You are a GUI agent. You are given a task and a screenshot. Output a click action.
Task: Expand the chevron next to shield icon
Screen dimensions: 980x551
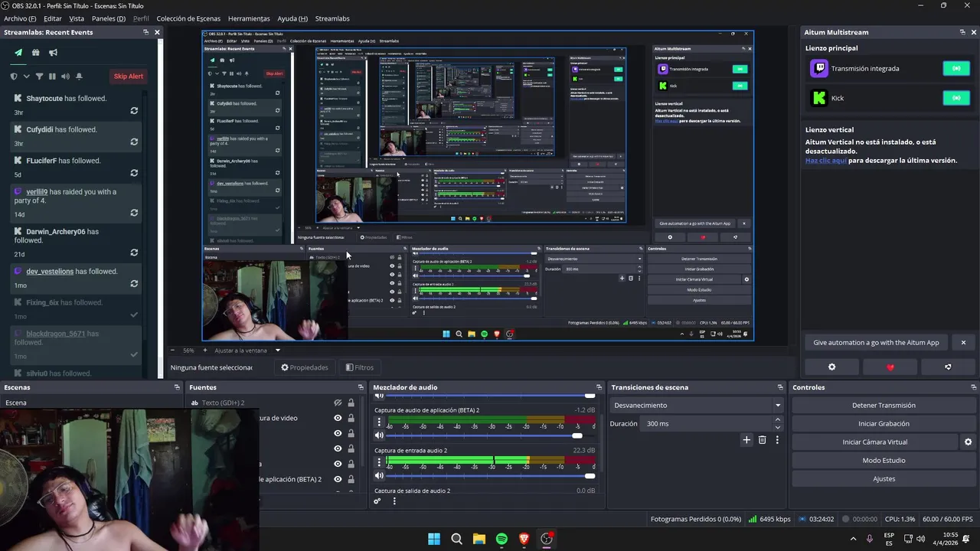tap(27, 77)
